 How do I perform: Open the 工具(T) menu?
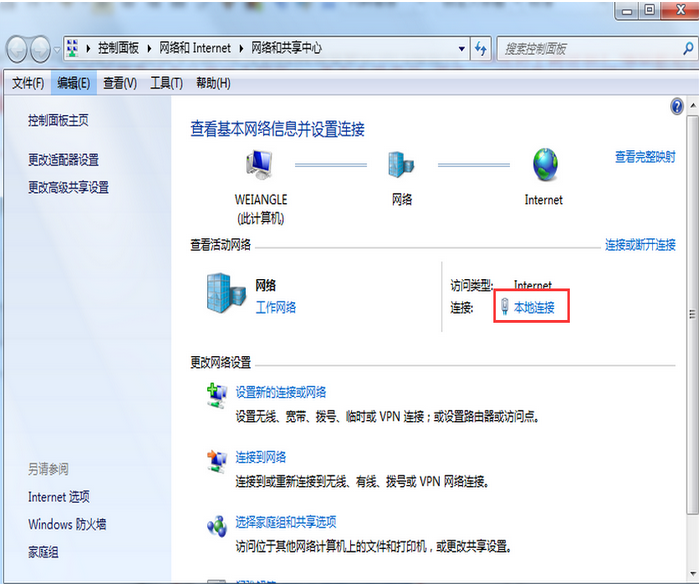[167, 83]
